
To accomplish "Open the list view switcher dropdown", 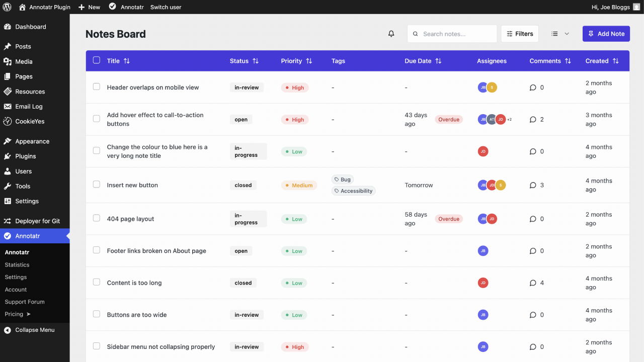I will coord(560,34).
